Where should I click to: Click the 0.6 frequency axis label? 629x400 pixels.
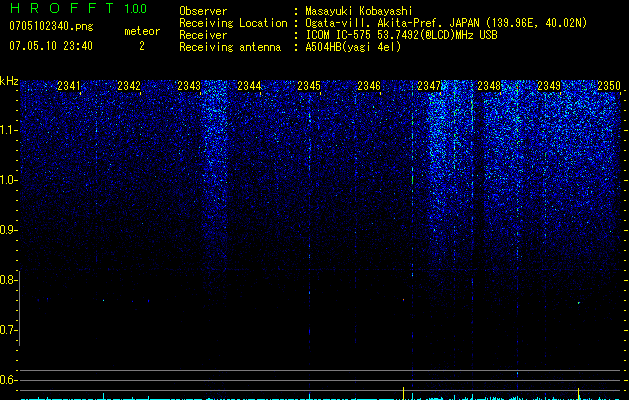8,380
